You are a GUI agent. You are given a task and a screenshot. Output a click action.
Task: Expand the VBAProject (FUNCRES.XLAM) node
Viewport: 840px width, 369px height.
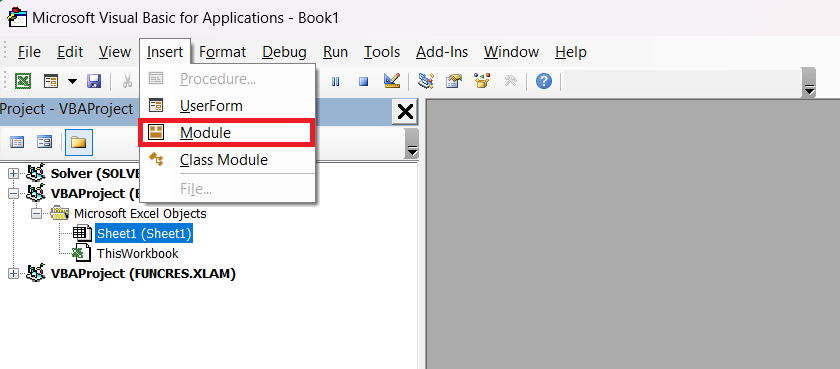[13, 273]
